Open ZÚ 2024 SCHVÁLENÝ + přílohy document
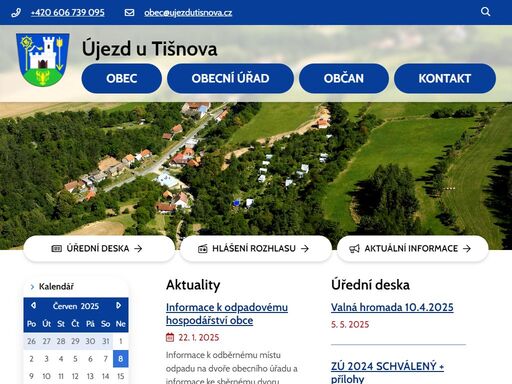Viewport: 512px width, 384px height. 387,372
